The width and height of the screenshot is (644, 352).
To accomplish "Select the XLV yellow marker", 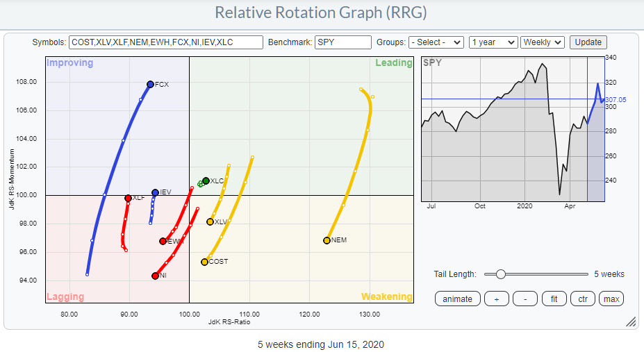I will [x=210, y=221].
